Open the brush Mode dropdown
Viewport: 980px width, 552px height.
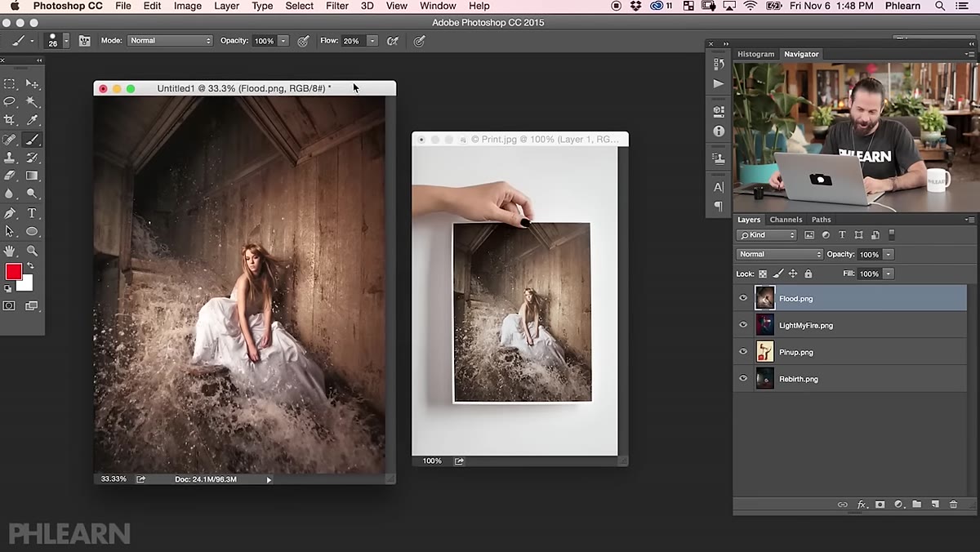point(170,41)
